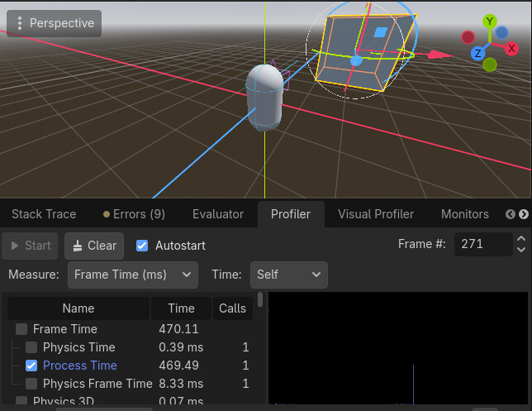Screen dimensions: 532x411
Task: Click the Name column header
Action: [78, 308]
